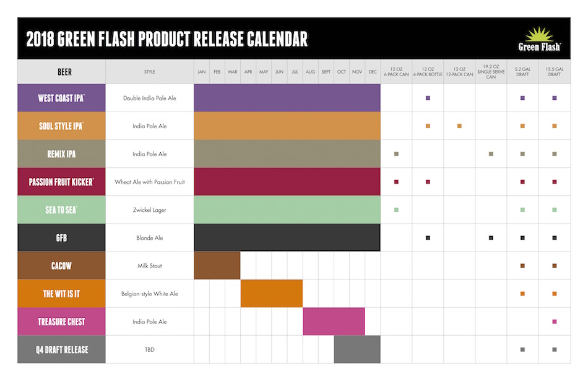The width and height of the screenshot is (588, 381).
Task: Click the Cacow Jan-Mar release bar
Action: click(x=217, y=266)
